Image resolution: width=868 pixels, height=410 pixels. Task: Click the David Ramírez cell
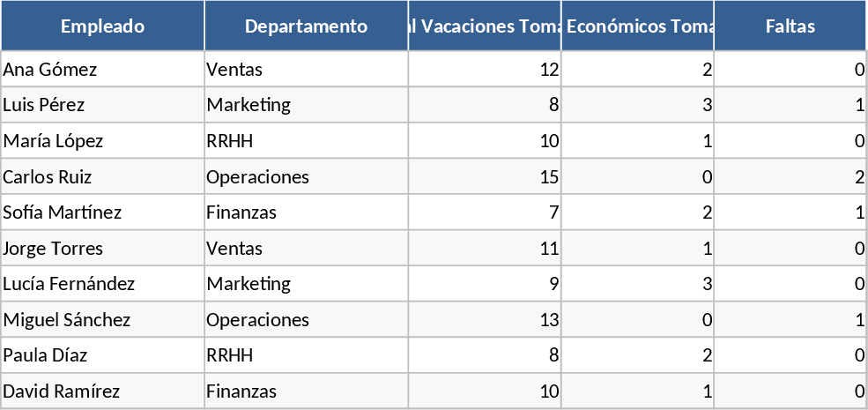[x=102, y=391]
